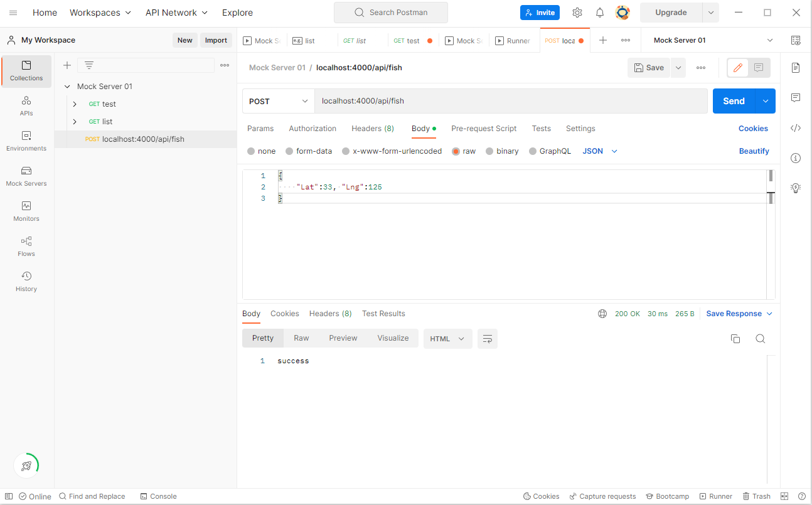Open the Related requests lightbulb icon
Viewport: 812px width, 505px height.
coord(796,188)
